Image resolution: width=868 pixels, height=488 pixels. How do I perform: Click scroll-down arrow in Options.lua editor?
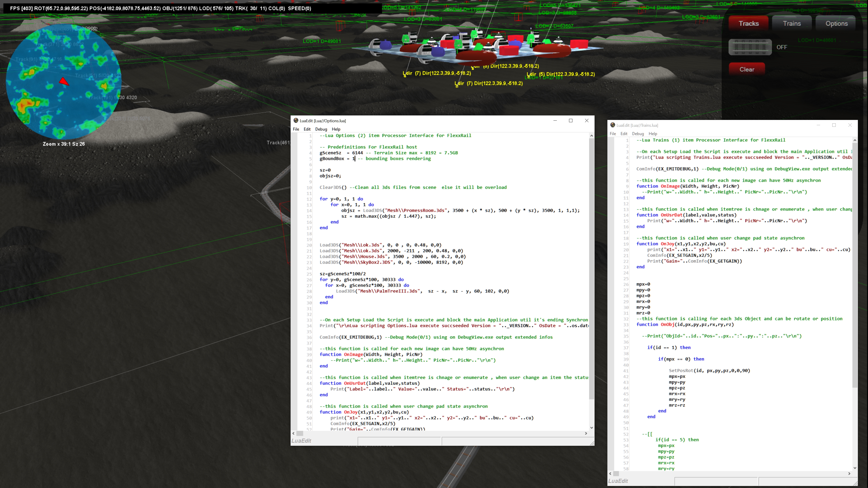pyautogui.click(x=591, y=428)
